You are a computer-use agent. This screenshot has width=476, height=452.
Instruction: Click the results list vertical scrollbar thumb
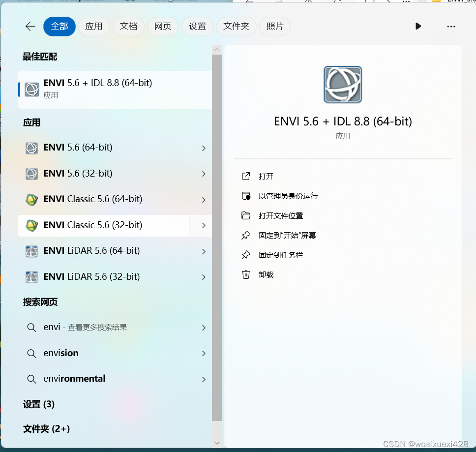pos(217,238)
